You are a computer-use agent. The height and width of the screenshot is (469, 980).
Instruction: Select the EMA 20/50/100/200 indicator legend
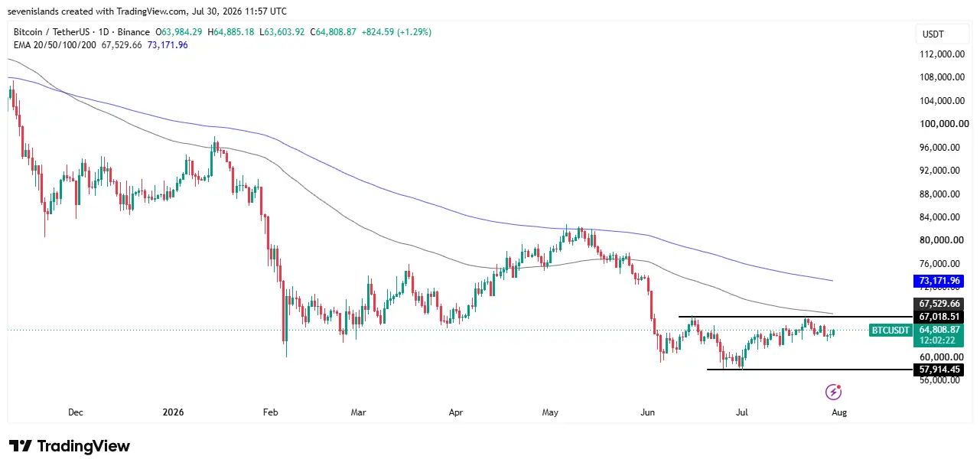55,45
